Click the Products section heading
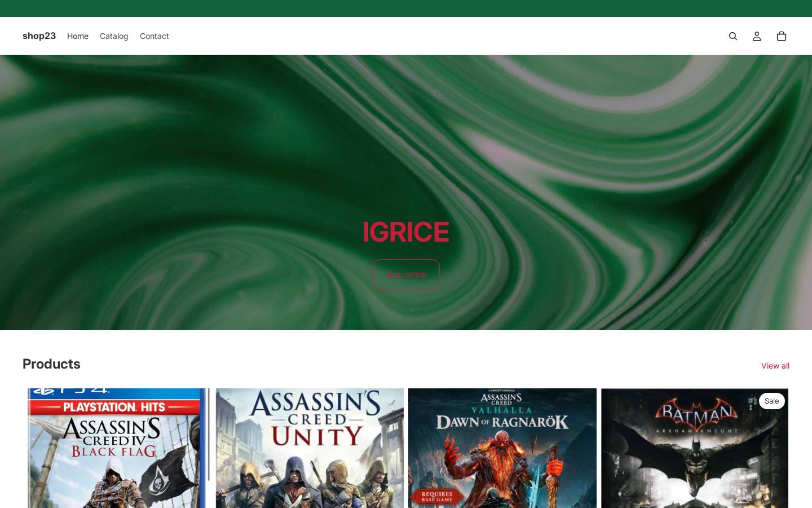This screenshot has height=508, width=812. coord(51,364)
